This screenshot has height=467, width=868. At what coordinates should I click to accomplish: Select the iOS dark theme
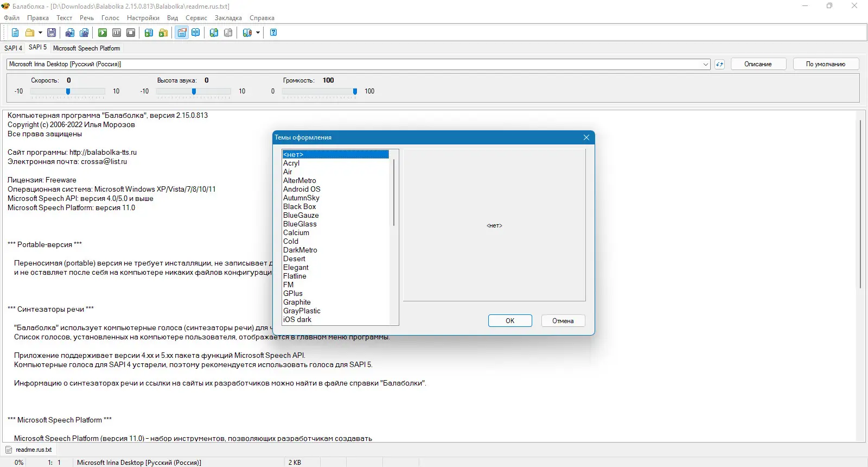[336, 320]
